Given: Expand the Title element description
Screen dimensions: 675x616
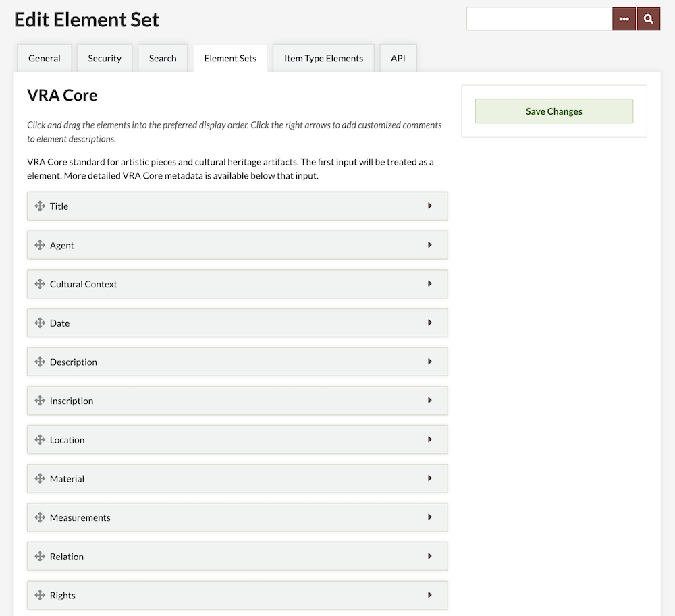Looking at the screenshot, I should tap(431, 206).
